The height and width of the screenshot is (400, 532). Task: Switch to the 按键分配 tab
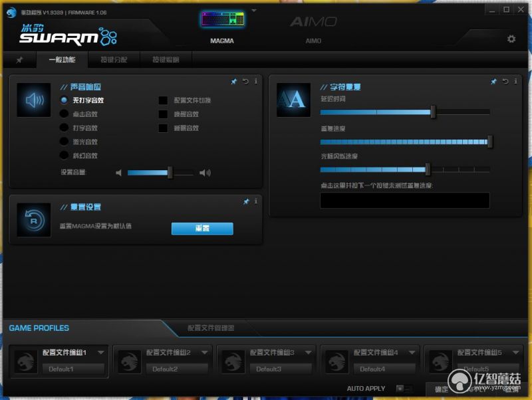pyautogui.click(x=114, y=60)
